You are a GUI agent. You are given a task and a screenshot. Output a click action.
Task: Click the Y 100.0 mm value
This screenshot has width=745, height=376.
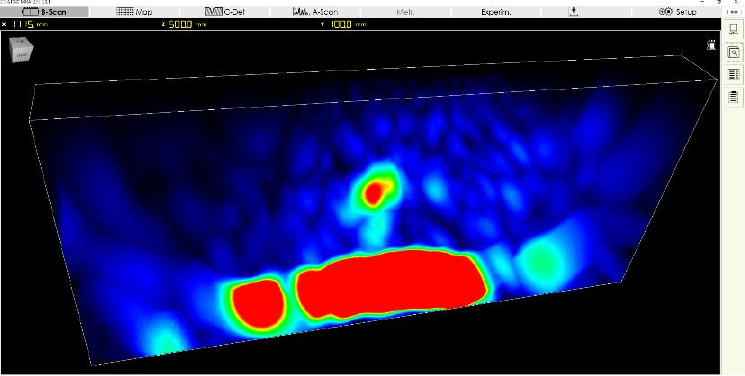coord(348,24)
